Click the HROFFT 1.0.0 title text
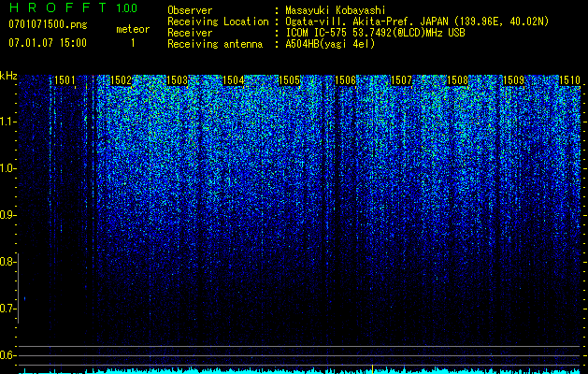 tap(73, 7)
